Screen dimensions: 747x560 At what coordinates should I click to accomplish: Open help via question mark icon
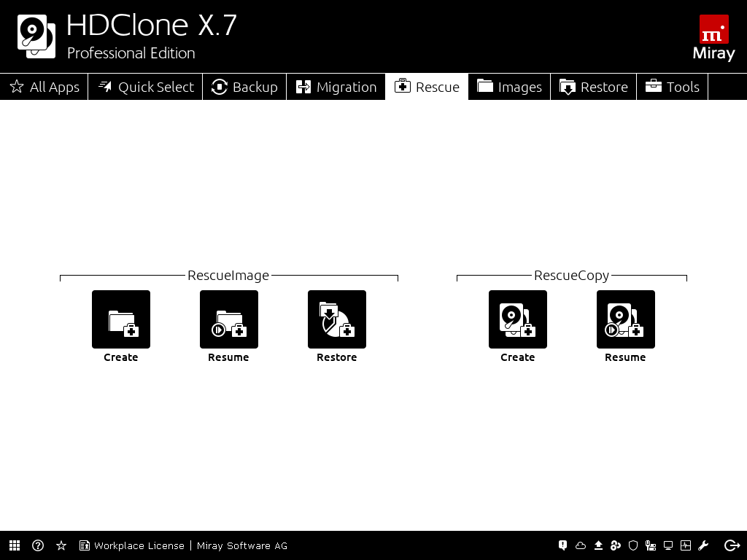(38, 545)
